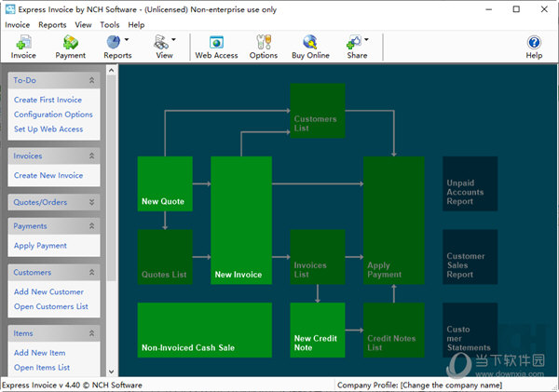
Task: Click the Express Invoice title bar app icon
Action: pos(10,9)
